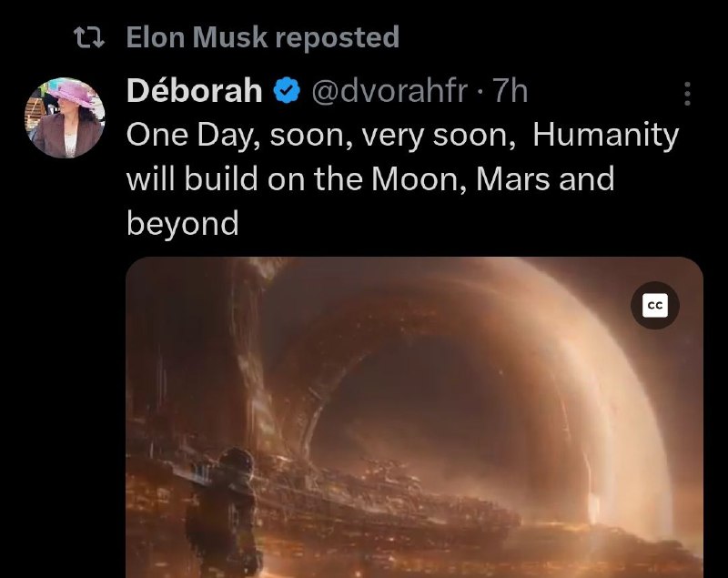Viewport: 728px width, 578px height.
Task: Click the blue verified checkmark badge
Action: (x=287, y=90)
